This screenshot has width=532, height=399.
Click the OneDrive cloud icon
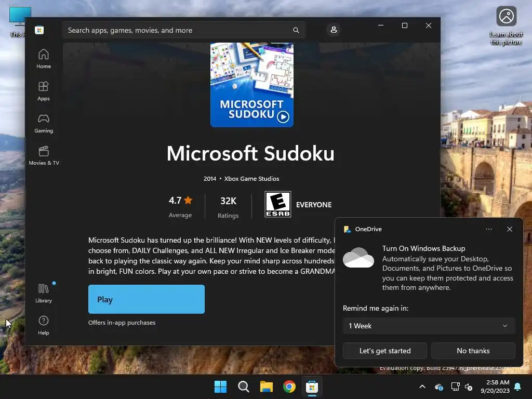click(x=358, y=258)
